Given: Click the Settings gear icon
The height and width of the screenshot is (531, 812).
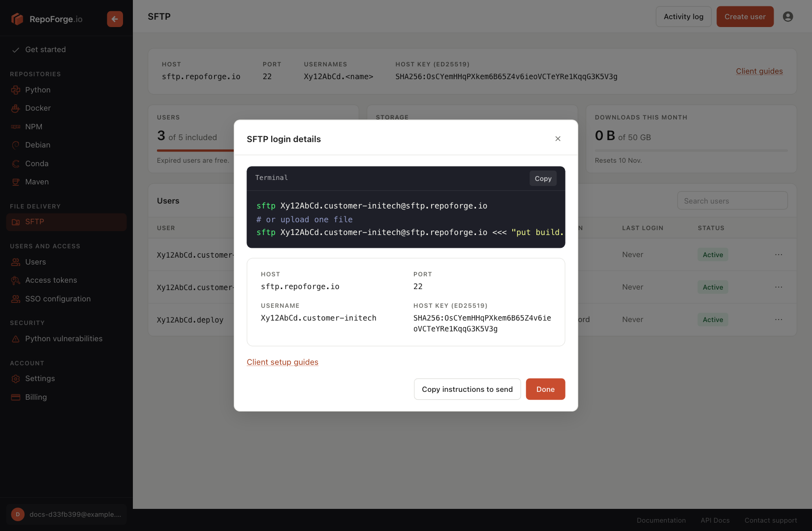Looking at the screenshot, I should 16,379.
